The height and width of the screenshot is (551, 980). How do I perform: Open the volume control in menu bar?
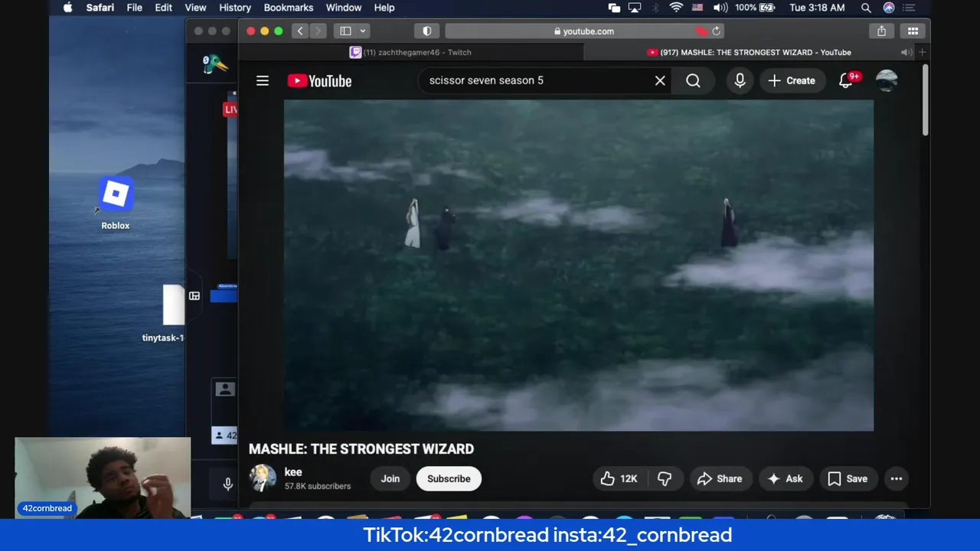pyautogui.click(x=720, y=8)
